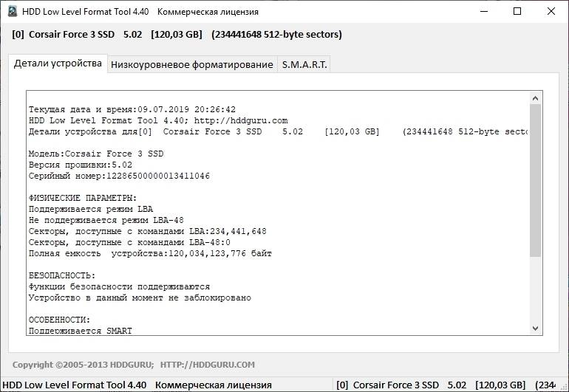Screen dimensions: 569x392
Task: Click the 'Полная емкость устройства' line
Action: [150, 253]
